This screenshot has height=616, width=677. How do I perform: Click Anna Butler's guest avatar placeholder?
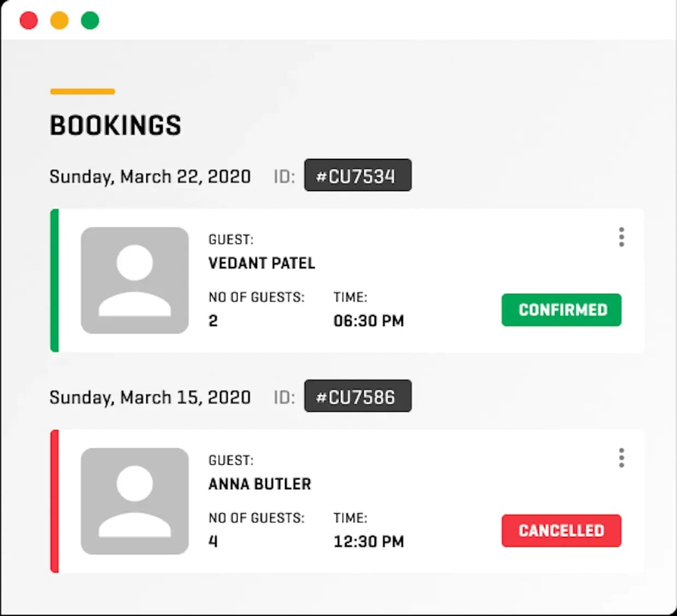[x=135, y=501]
